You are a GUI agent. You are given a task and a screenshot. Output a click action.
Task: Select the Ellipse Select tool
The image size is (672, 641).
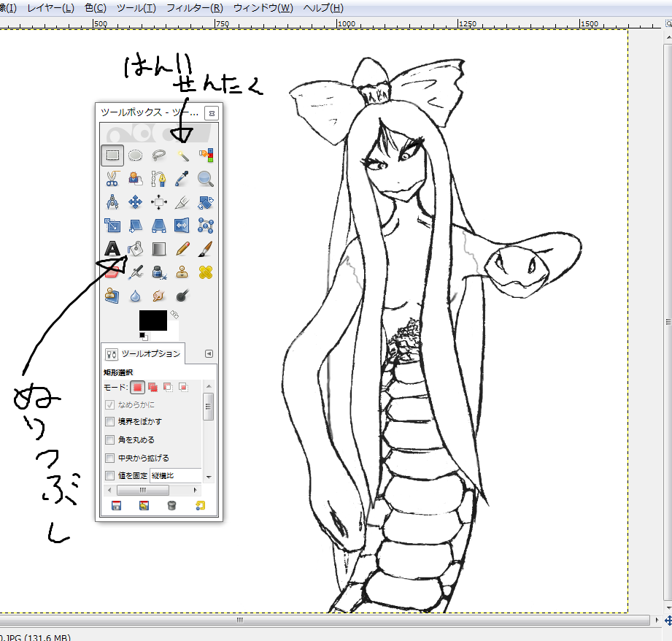coord(136,156)
